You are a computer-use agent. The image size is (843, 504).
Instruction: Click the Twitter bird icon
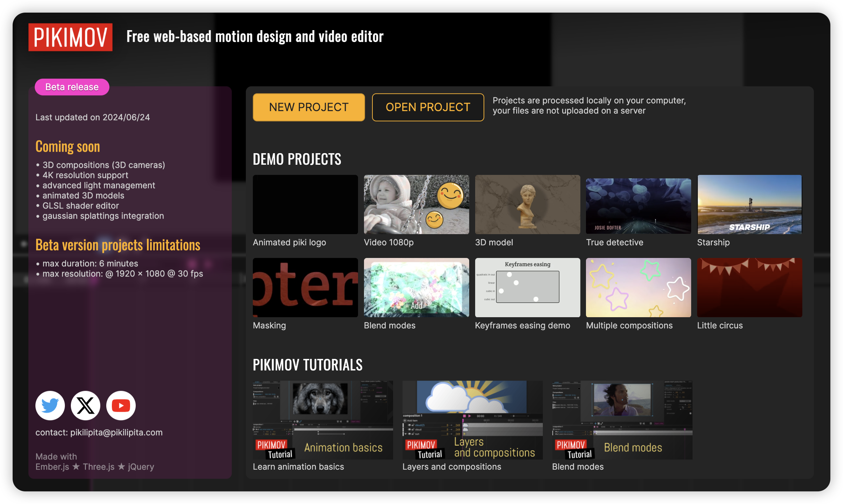click(x=50, y=405)
